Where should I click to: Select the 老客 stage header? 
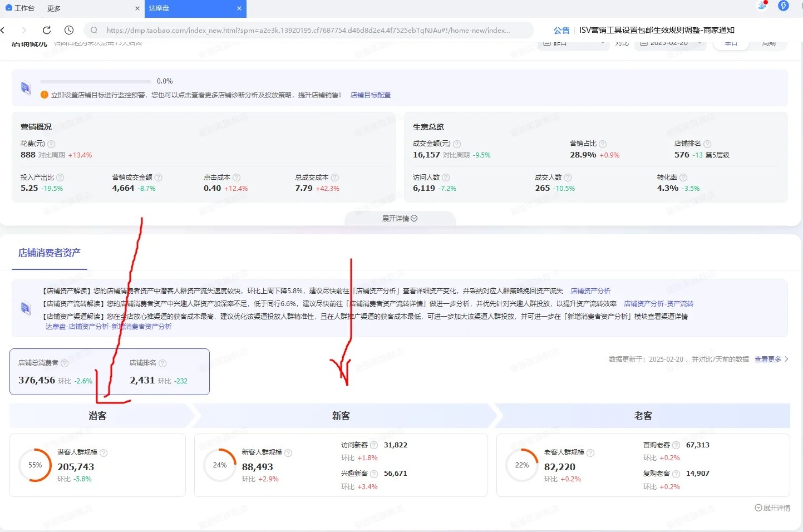click(643, 416)
